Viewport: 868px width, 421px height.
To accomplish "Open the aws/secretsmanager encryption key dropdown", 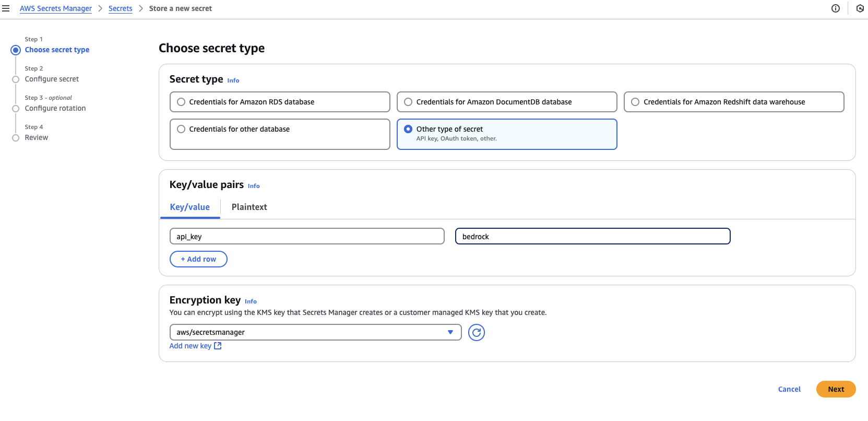I will pyautogui.click(x=315, y=332).
